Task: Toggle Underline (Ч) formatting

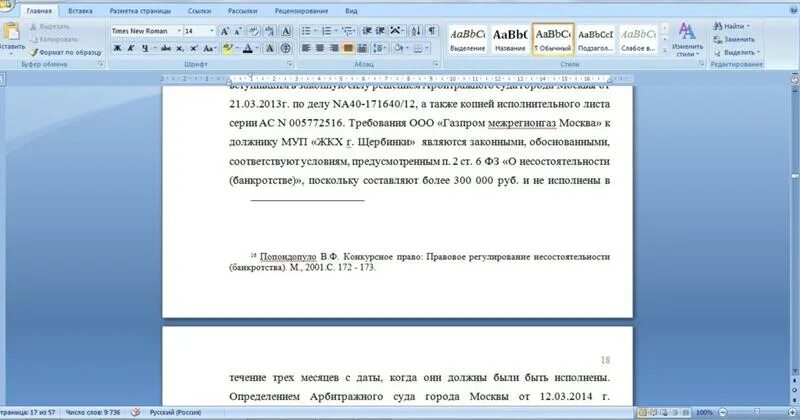Action: click(145, 48)
